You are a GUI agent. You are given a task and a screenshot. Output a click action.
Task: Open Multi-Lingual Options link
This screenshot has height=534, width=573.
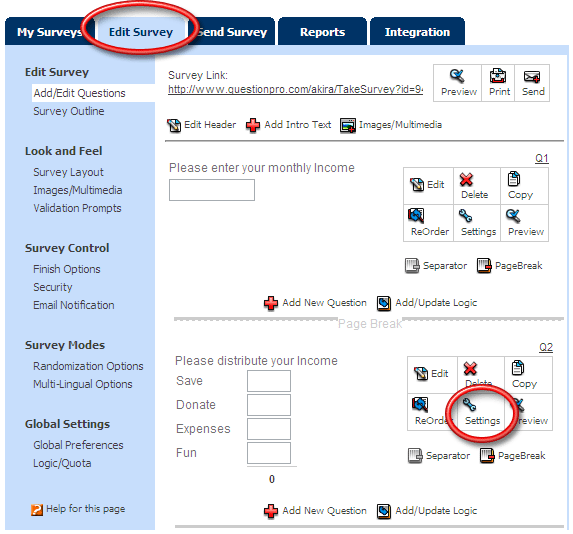coord(83,384)
